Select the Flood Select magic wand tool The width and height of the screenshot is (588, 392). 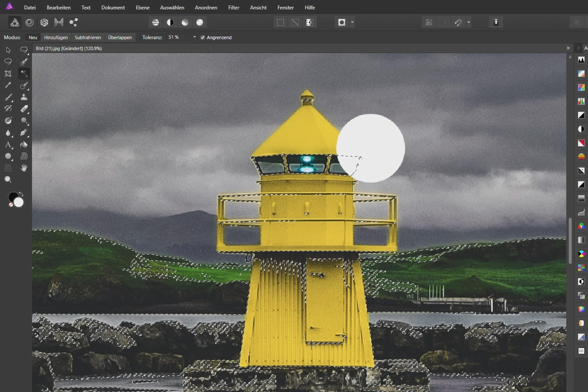point(24,73)
